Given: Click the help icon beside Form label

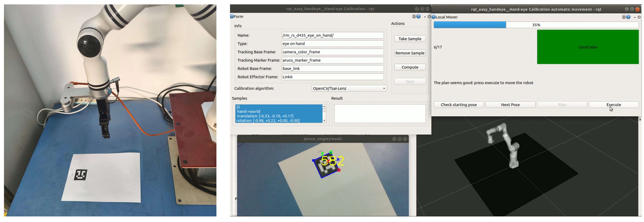Looking at the screenshot, I should click(232, 16).
